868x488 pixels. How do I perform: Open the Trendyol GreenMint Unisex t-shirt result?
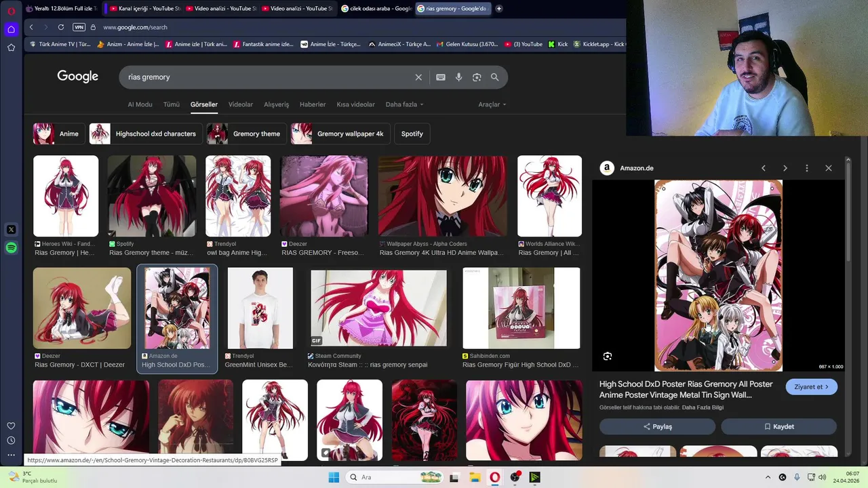click(260, 308)
